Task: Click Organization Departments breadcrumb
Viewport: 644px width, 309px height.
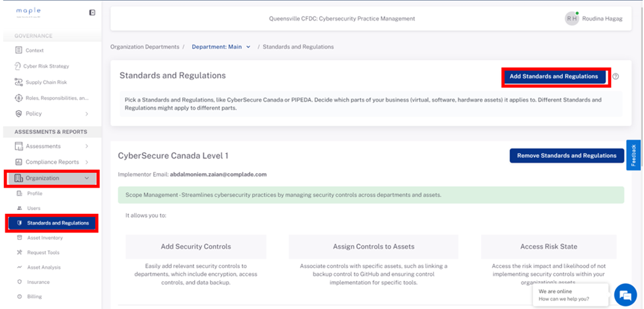Action: click(x=145, y=47)
